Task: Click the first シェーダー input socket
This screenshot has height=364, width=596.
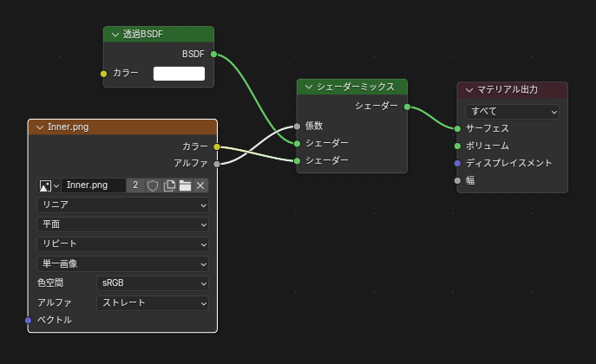Action: (x=297, y=144)
